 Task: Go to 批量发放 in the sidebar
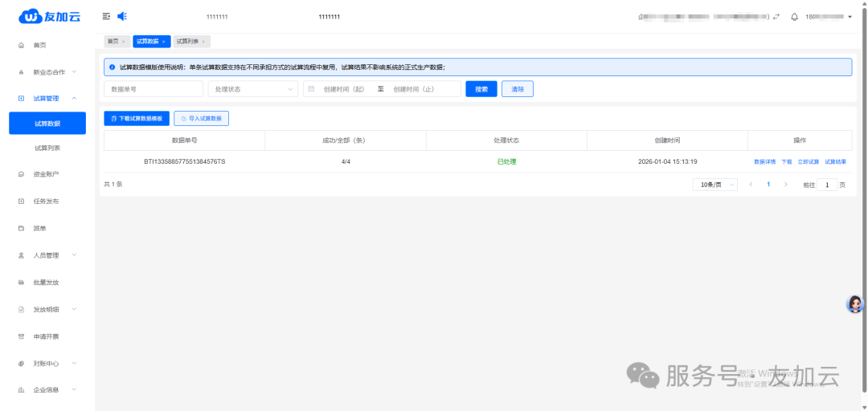click(x=46, y=282)
